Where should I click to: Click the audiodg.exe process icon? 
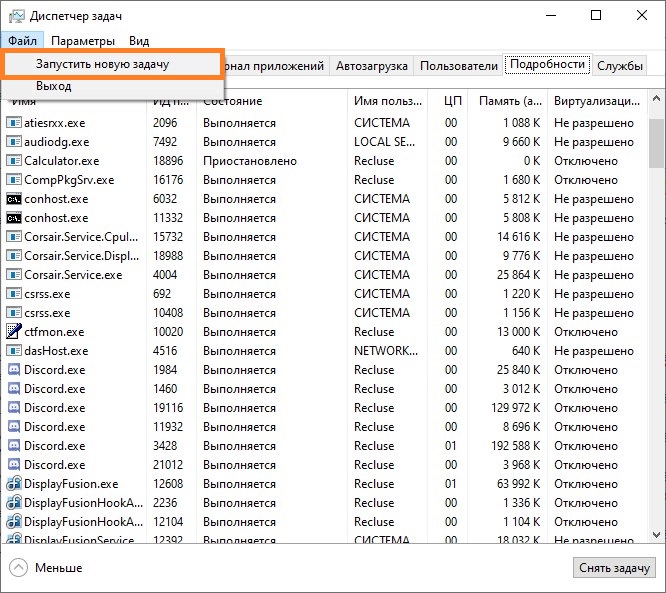click(x=14, y=141)
